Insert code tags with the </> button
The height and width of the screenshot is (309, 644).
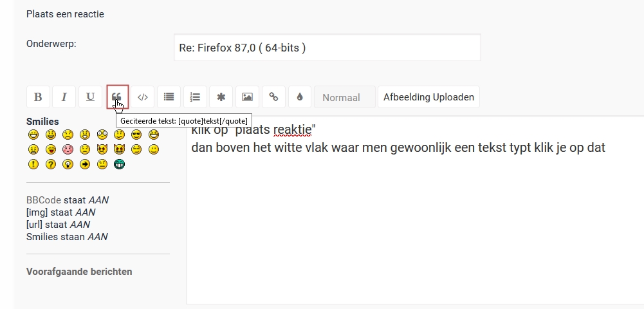coord(143,97)
